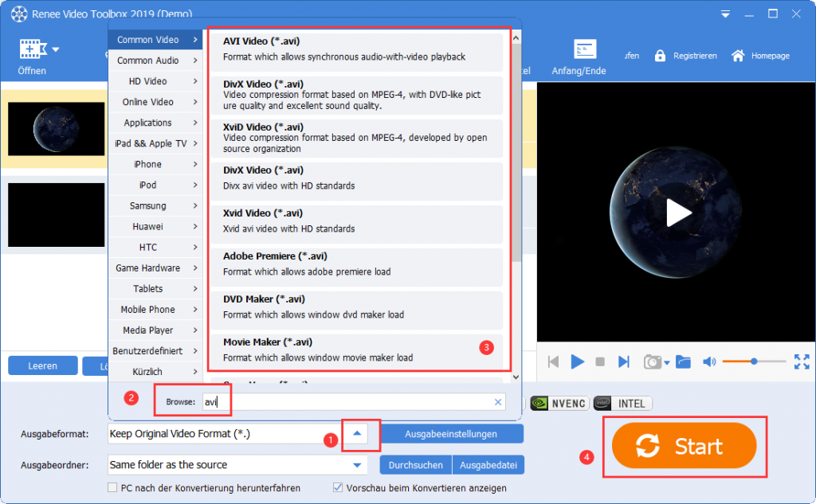816x504 pixels.
Task: Open HD Video category
Action: click(155, 81)
